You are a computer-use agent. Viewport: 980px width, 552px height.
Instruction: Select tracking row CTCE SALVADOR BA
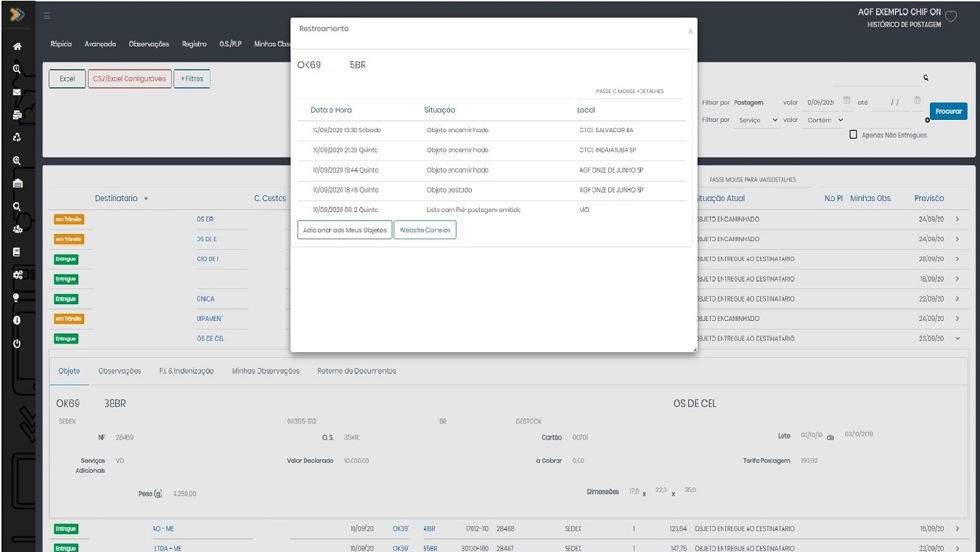(x=491, y=130)
